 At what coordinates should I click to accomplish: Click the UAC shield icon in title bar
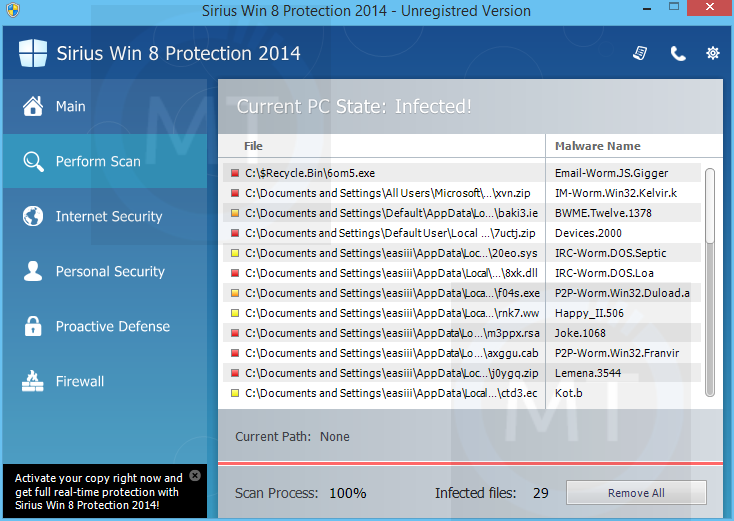13,10
